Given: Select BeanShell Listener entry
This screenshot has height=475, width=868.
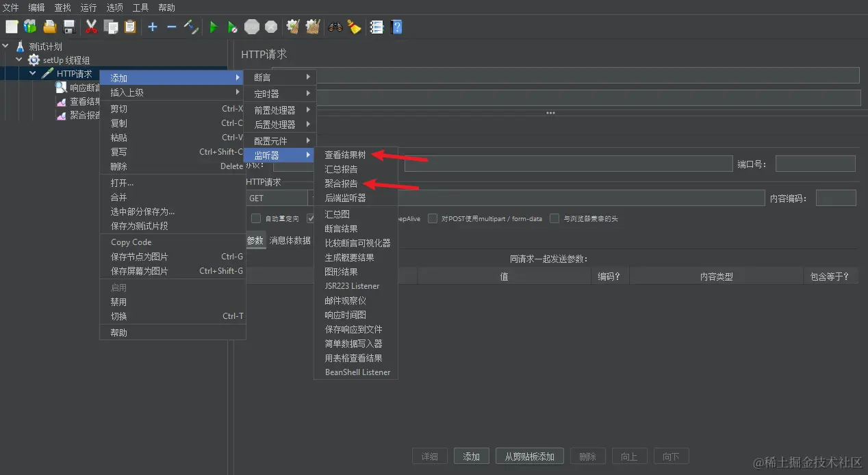Looking at the screenshot, I should 356,372.
